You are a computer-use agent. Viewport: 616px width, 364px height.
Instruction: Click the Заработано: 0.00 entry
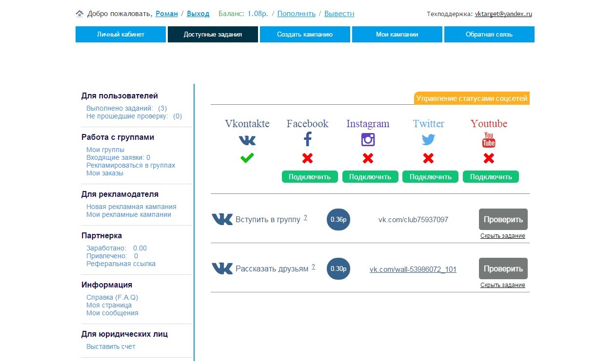(117, 248)
